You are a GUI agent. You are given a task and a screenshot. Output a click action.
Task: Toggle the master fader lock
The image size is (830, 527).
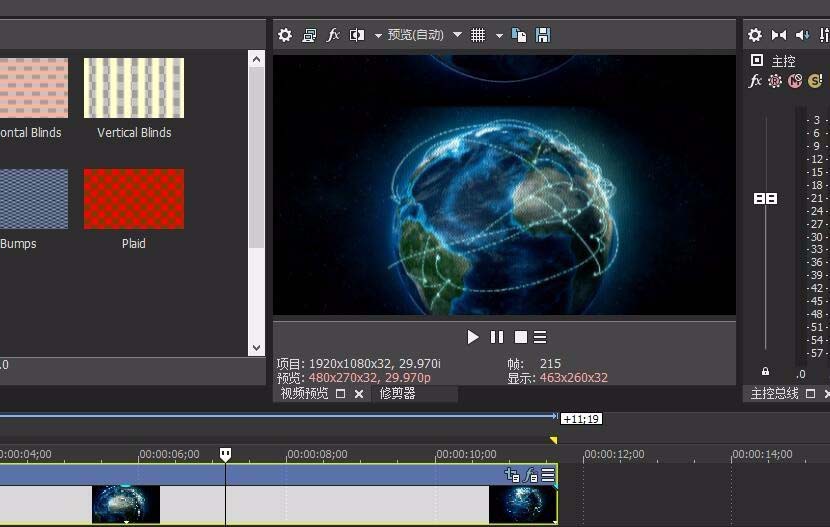[765, 371]
